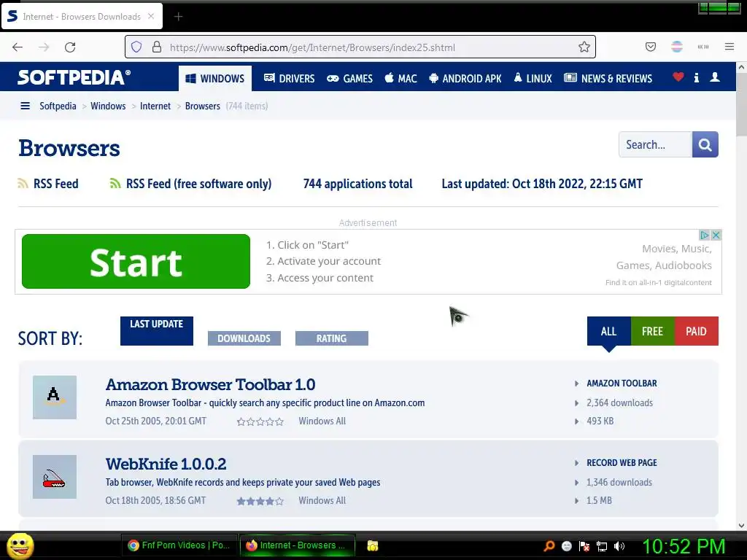Click the page vertical scrollbar thumb
This screenshot has height=560, width=747.
741,105
